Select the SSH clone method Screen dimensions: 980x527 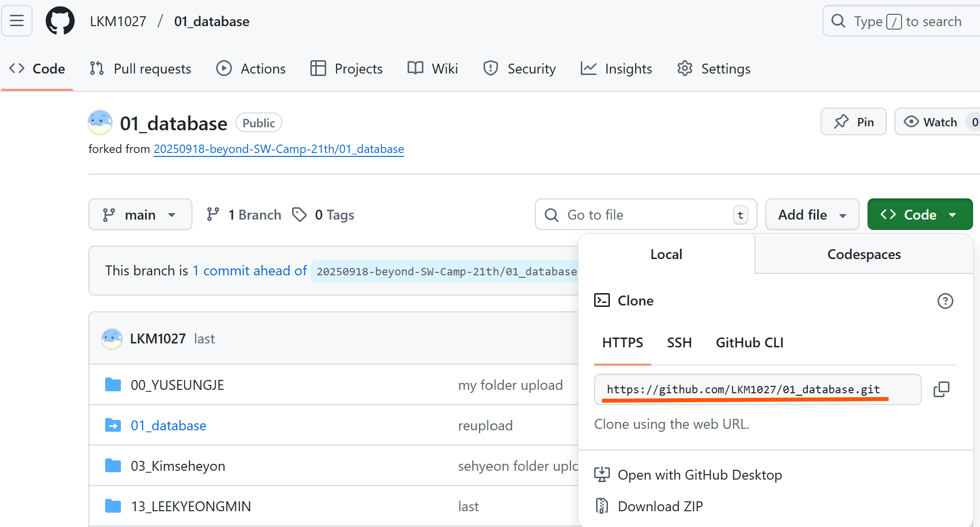point(679,342)
